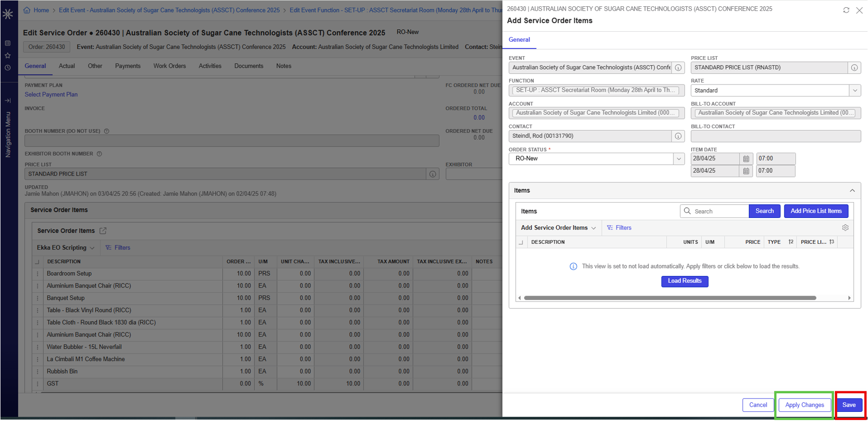Open row menu for Boardroom Setup
This screenshot has width=868, height=421.
pyautogui.click(x=37, y=274)
